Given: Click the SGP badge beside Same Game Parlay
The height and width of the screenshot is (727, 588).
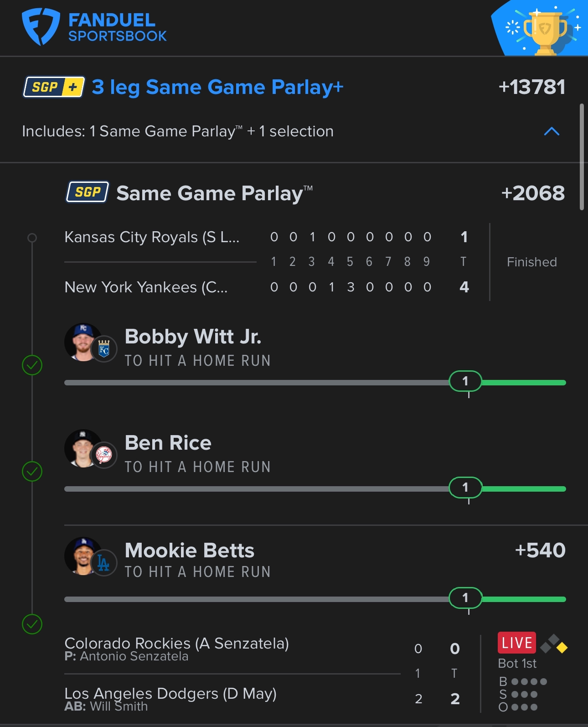Looking at the screenshot, I should (x=88, y=192).
